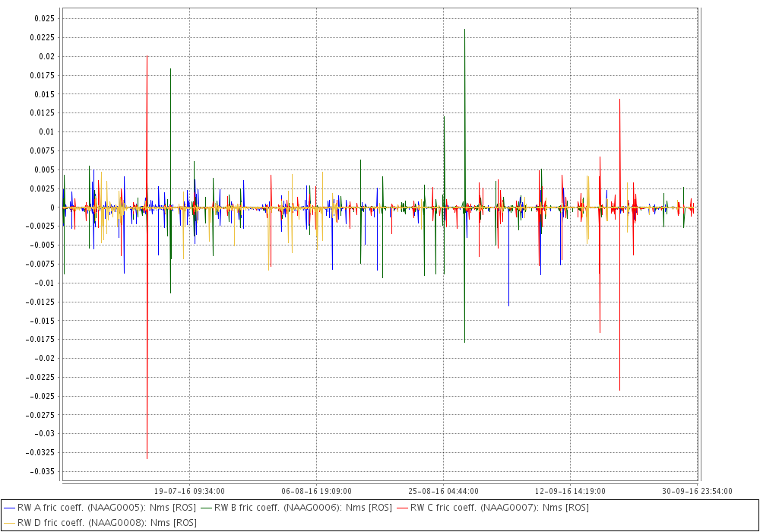Click y-axis label -0.035
This screenshot has width=760, height=532.
coord(43,471)
